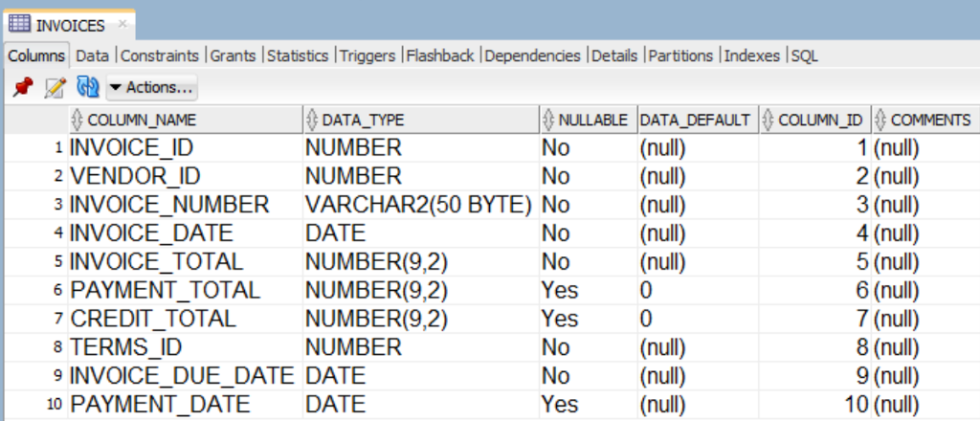Select the INVOICE_DATE cell
The image size is (980, 421).
(185, 233)
